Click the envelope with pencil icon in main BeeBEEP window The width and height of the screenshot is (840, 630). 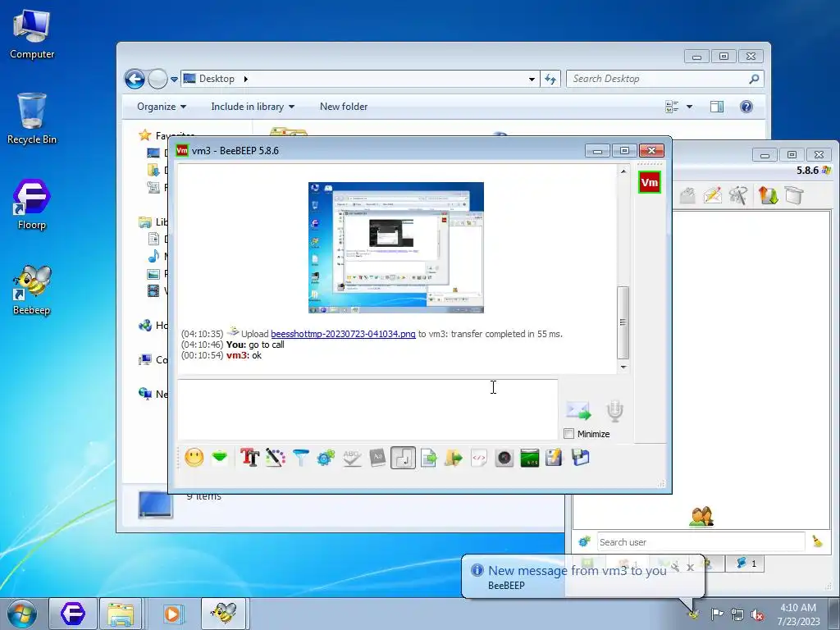click(x=713, y=195)
